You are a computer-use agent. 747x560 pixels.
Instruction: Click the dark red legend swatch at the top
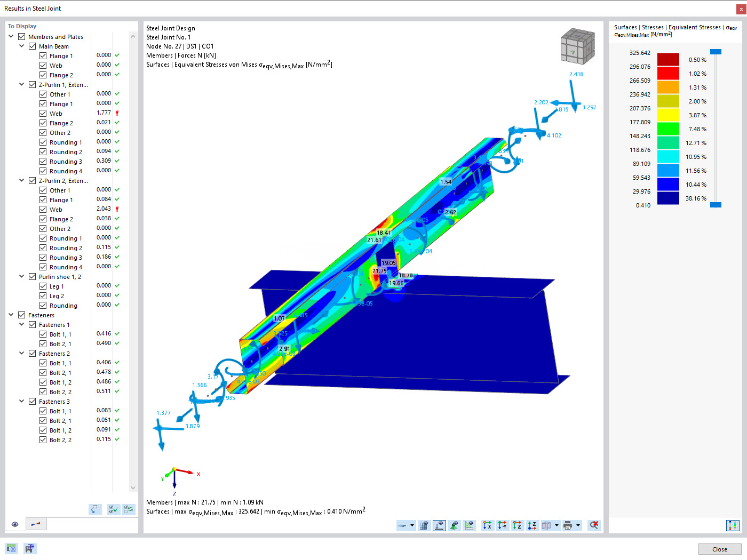(x=668, y=59)
